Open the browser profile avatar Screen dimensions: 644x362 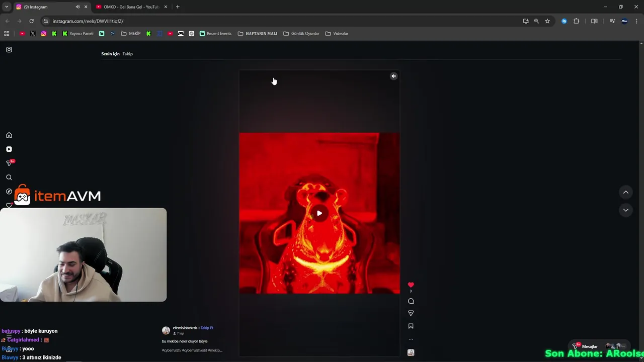click(624, 21)
